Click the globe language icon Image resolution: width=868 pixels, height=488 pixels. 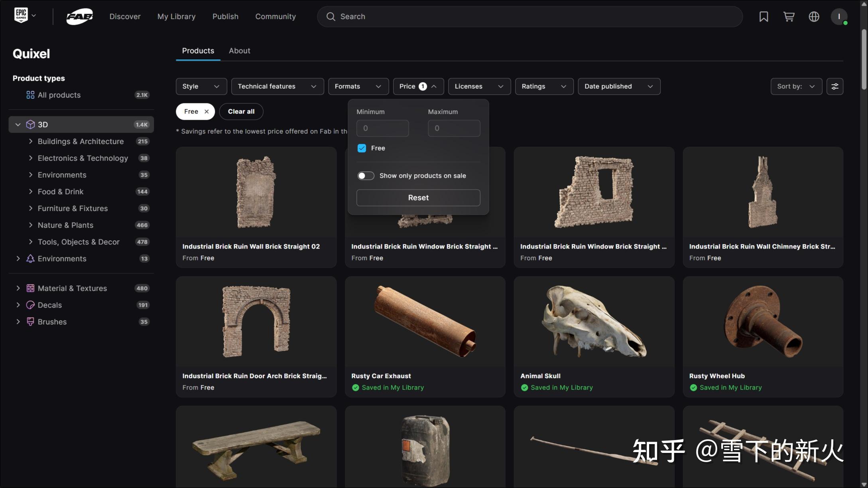pyautogui.click(x=814, y=17)
